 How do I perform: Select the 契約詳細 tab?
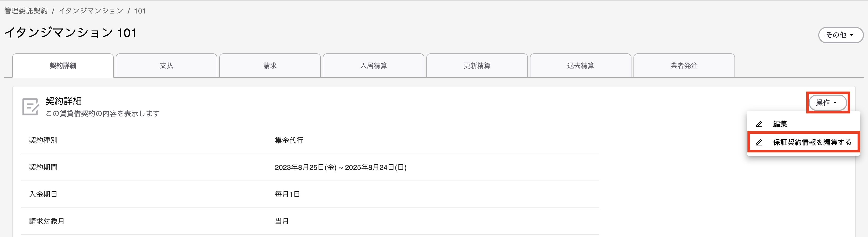pos(63,66)
